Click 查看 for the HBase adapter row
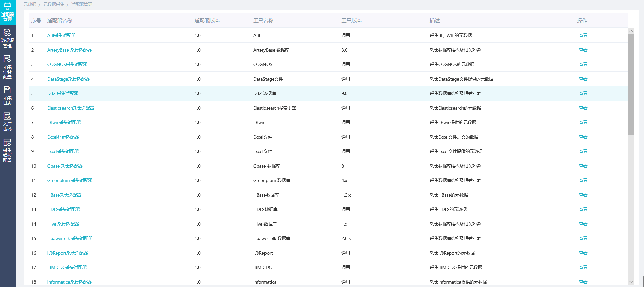 tap(583, 195)
